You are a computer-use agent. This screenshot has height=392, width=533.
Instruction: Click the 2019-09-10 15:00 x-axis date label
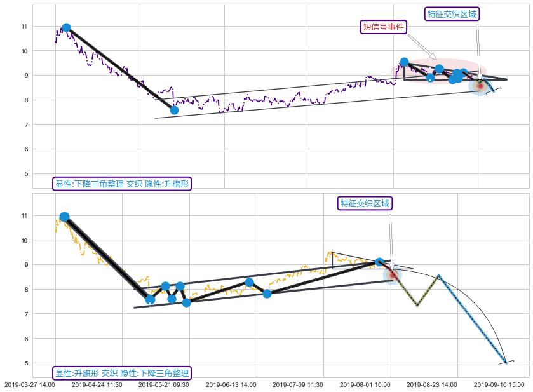[x=499, y=384]
